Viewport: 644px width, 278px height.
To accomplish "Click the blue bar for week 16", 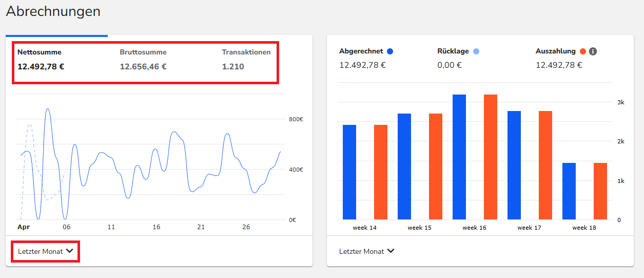I will tap(459, 157).
